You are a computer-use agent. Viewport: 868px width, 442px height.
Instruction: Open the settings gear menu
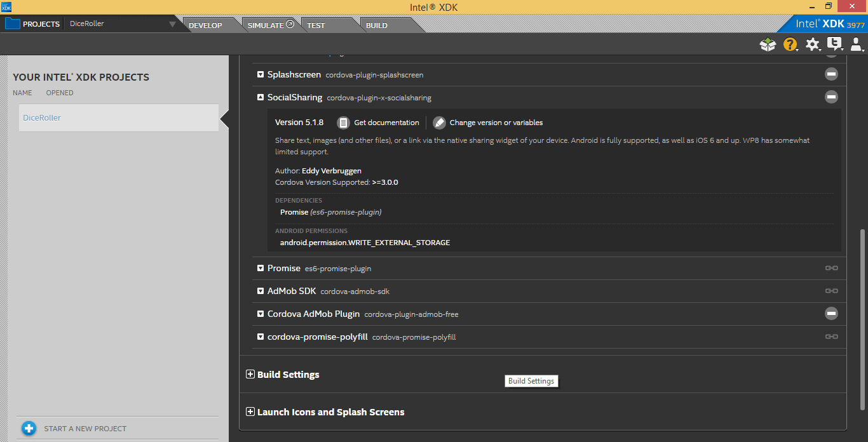tap(813, 44)
